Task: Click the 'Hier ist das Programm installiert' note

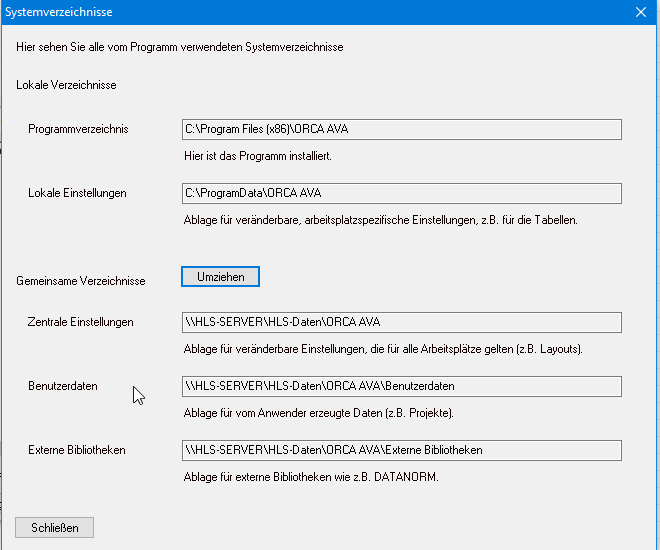Action: pyautogui.click(x=257, y=156)
